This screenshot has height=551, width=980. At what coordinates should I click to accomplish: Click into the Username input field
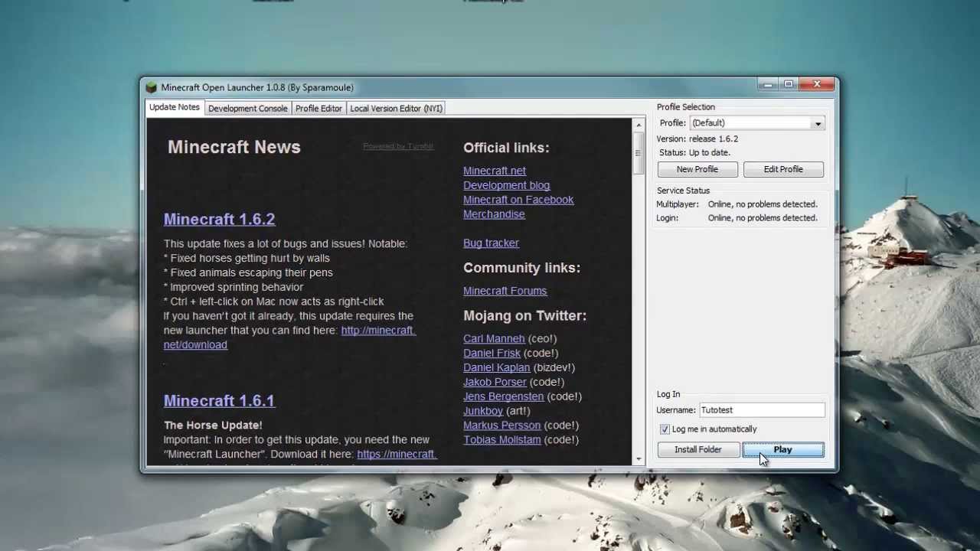[x=762, y=410]
